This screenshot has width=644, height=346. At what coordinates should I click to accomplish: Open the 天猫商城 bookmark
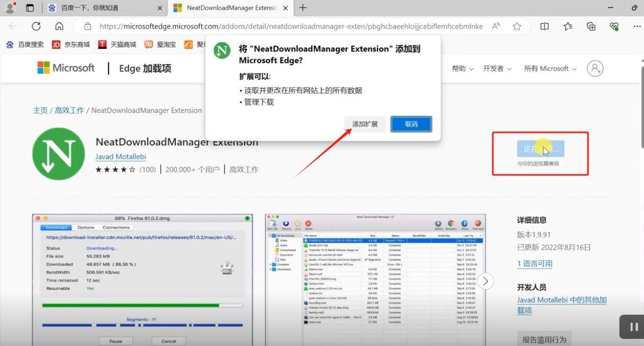click(117, 44)
